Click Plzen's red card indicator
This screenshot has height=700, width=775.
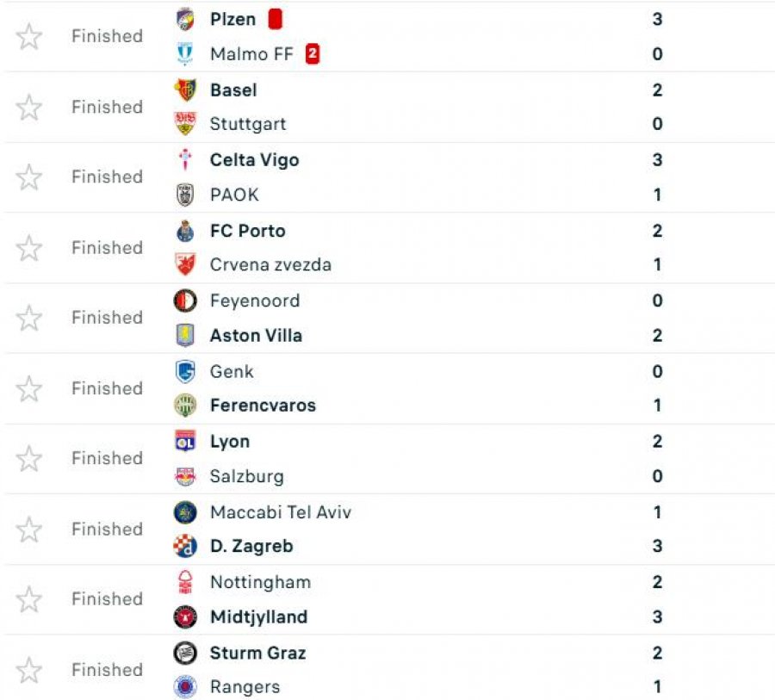click(x=275, y=19)
